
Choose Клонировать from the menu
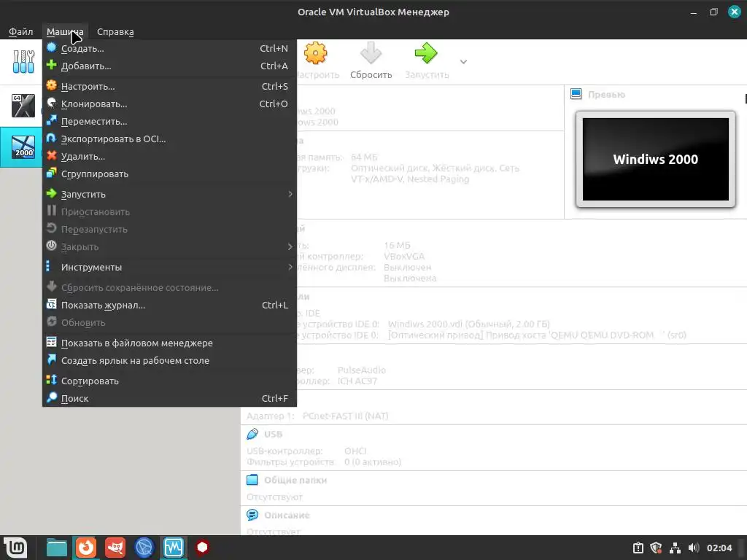[169, 104]
